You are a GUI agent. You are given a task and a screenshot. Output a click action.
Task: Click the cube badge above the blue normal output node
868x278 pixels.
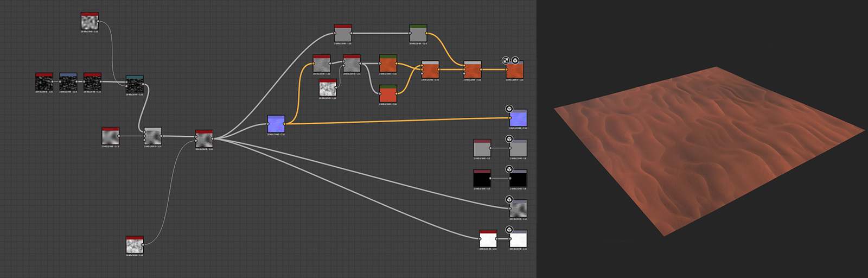point(509,109)
